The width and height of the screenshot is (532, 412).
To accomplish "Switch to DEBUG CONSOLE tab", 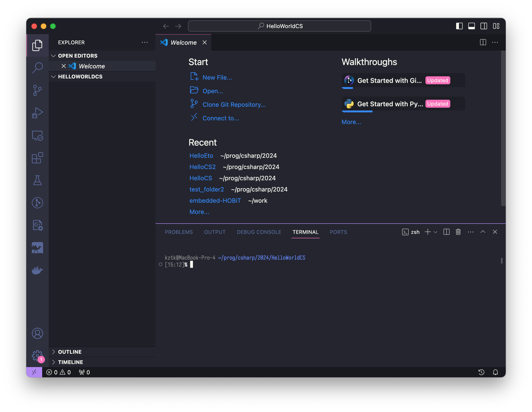I will (x=259, y=232).
